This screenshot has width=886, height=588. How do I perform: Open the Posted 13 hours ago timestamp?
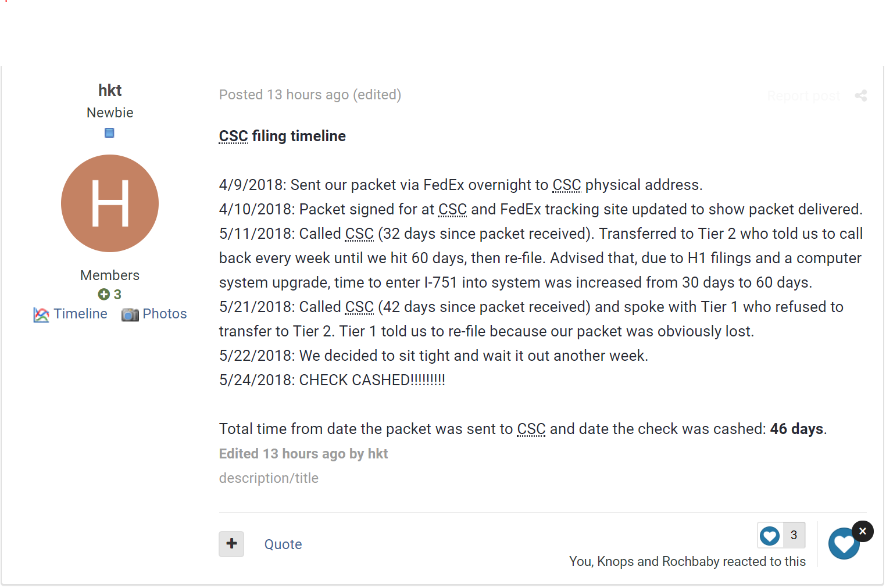coord(284,95)
